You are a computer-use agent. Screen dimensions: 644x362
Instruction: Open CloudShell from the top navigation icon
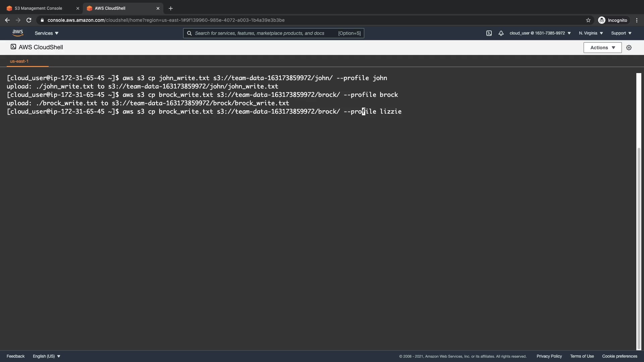489,33
